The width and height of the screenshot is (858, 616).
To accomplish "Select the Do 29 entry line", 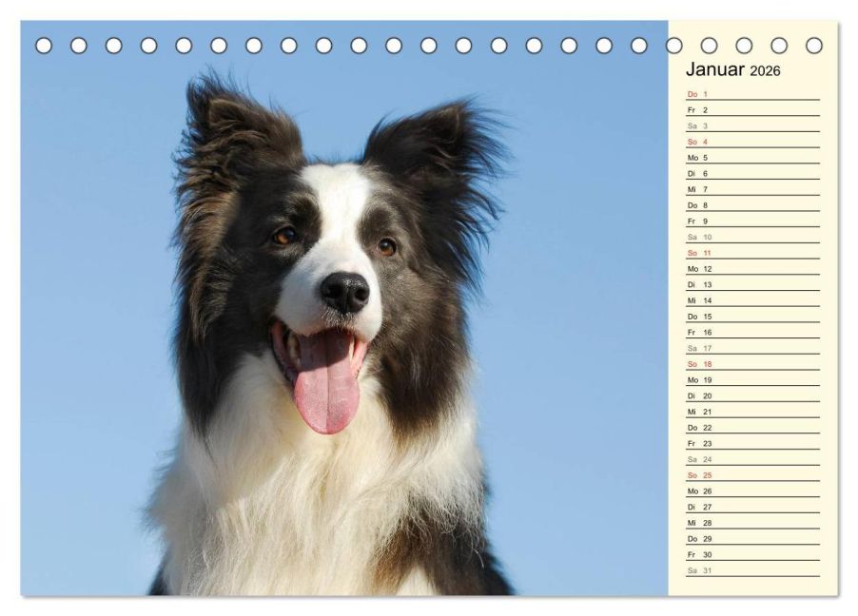I will coord(752,538).
